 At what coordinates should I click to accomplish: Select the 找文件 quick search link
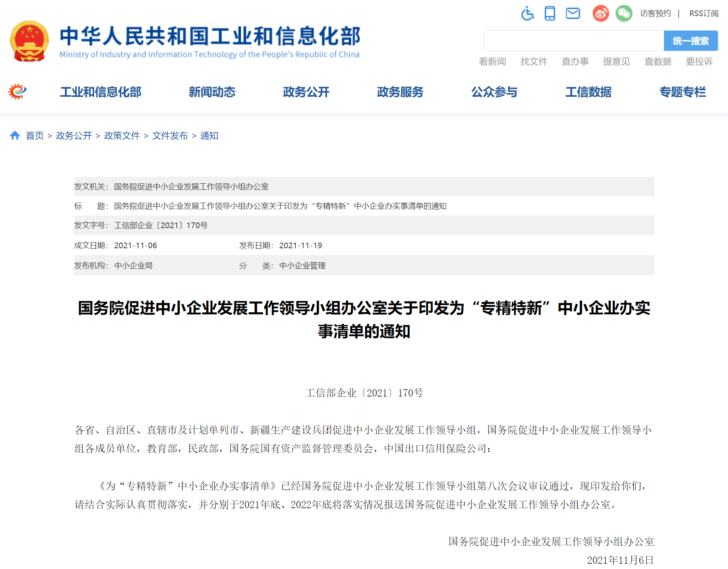click(533, 62)
